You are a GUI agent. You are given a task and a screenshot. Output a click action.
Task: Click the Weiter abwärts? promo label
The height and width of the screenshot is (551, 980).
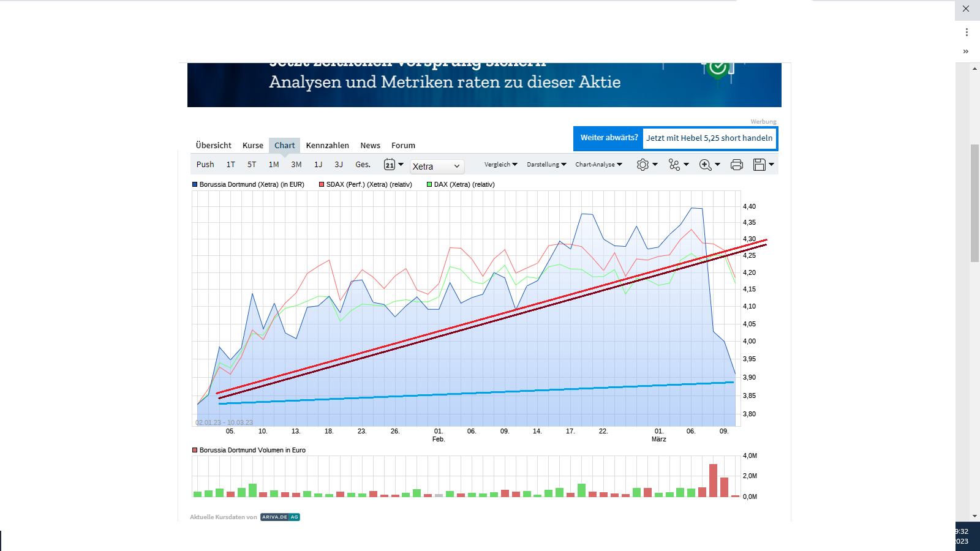(x=609, y=138)
